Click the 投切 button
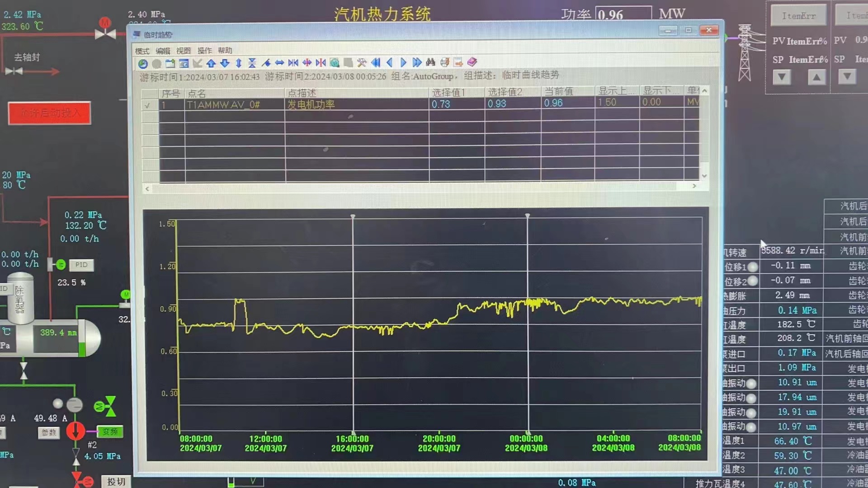868x488 pixels. (x=116, y=482)
